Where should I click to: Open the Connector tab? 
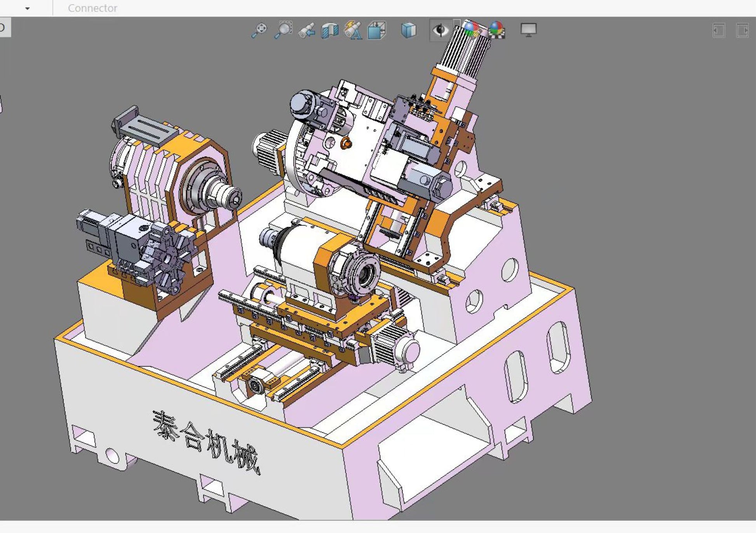coord(92,8)
